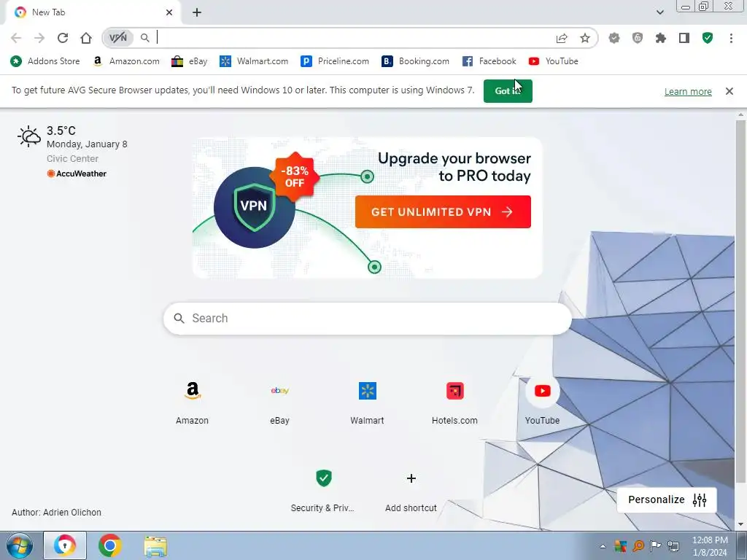
Task: Open the Walmart shortcut tile
Action: [368, 402]
